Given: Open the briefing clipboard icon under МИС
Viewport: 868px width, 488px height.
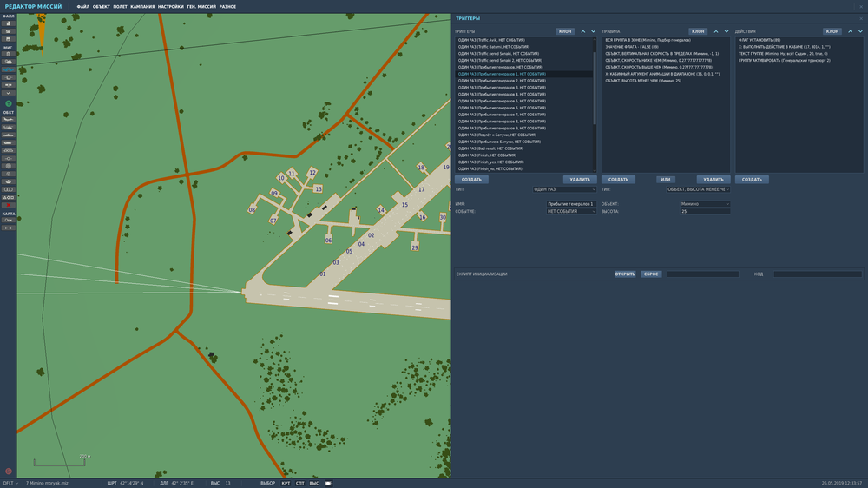Looking at the screenshot, I should (9, 55).
